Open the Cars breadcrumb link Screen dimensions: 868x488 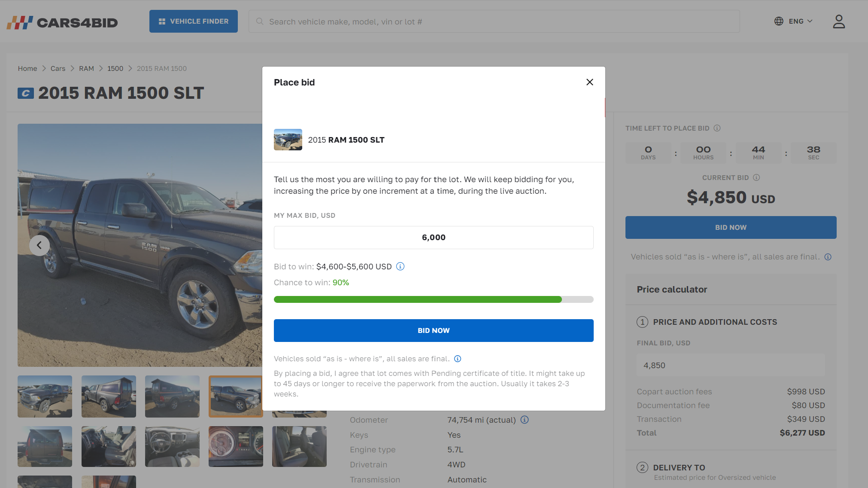[x=58, y=68]
